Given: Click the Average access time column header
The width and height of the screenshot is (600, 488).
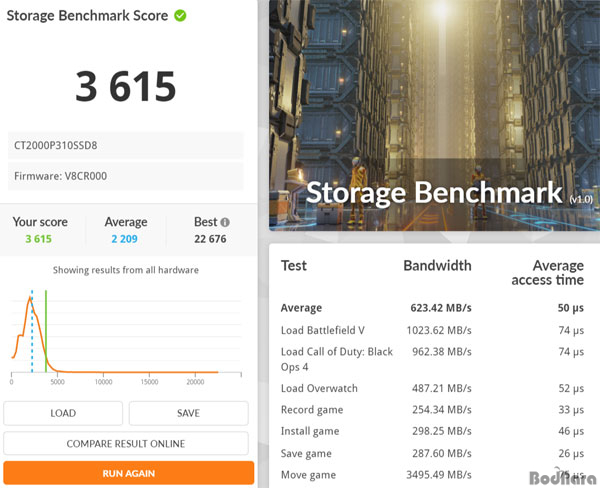Looking at the screenshot, I should click(548, 273).
